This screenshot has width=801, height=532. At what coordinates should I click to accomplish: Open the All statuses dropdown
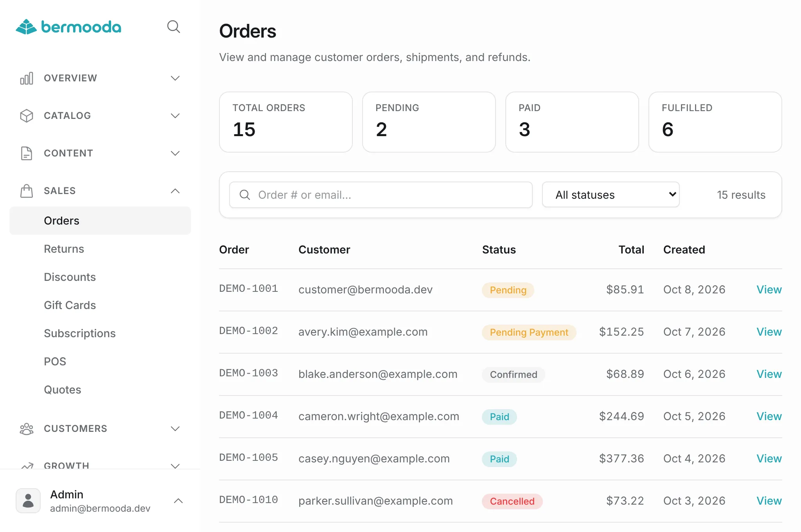click(x=611, y=195)
